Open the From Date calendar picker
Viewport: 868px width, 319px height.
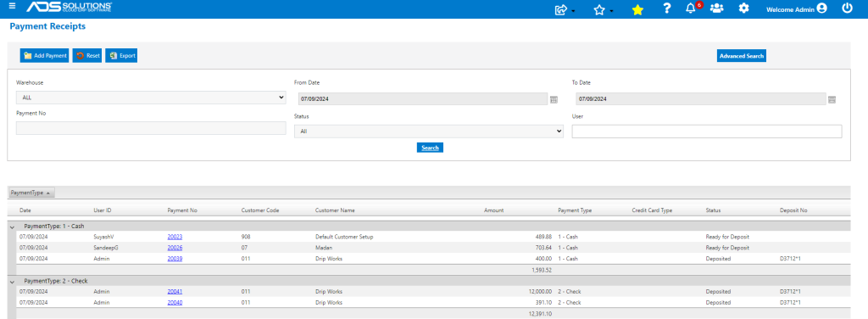(554, 100)
